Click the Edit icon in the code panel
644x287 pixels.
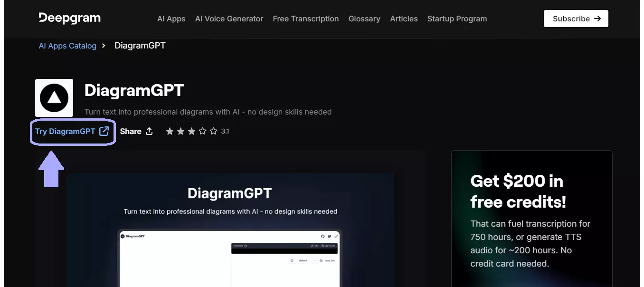point(312,246)
